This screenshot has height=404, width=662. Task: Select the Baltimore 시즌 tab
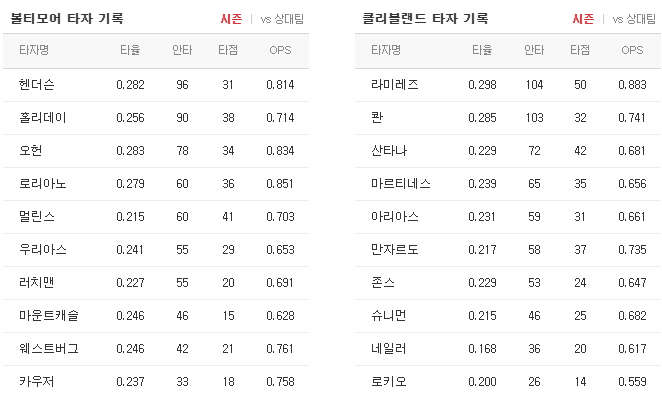[231, 19]
